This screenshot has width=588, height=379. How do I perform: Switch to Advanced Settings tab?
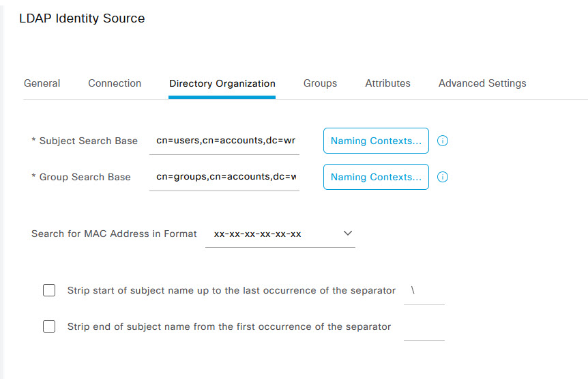(x=482, y=83)
